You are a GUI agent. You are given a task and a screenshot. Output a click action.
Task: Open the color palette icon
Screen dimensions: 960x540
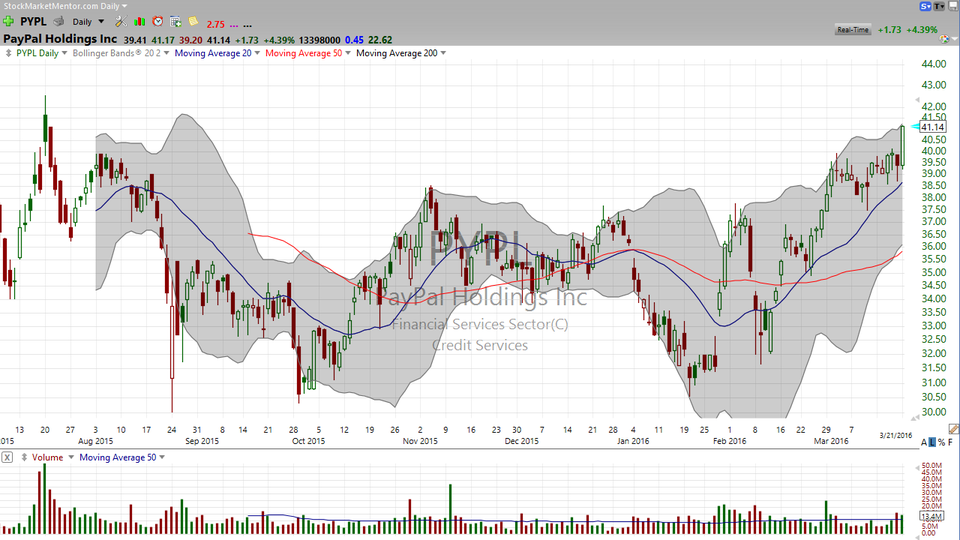945,39
